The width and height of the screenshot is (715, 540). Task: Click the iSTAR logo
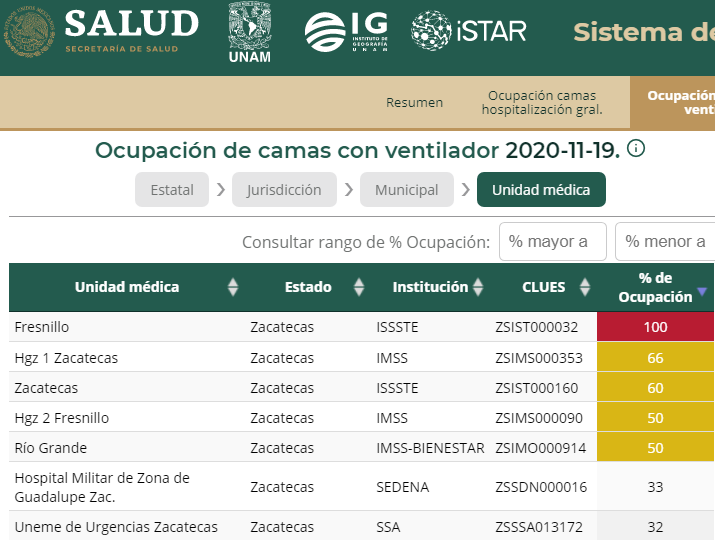tap(468, 31)
